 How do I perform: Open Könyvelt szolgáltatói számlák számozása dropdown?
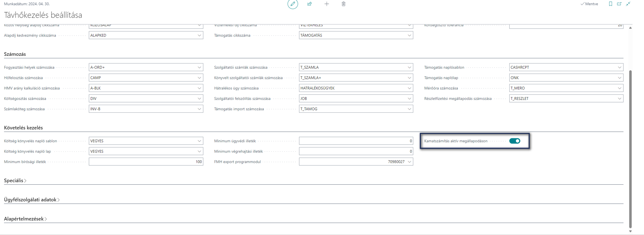coord(409,78)
